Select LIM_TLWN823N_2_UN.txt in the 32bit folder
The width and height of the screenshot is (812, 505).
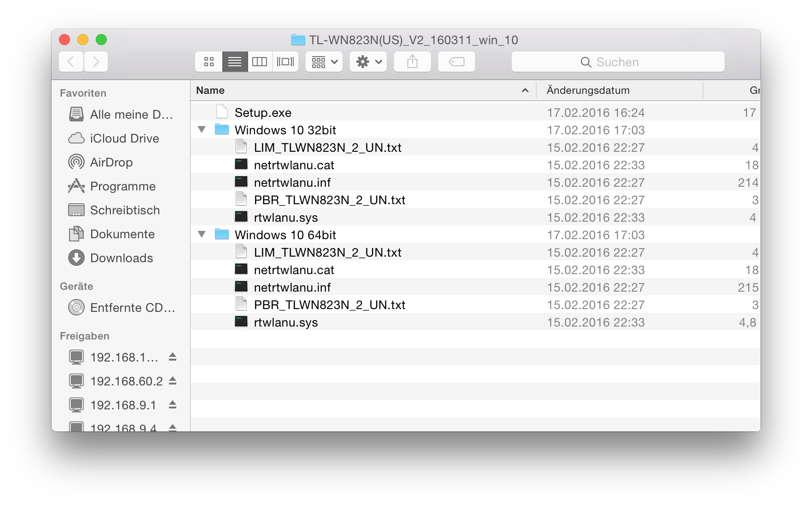click(475, 147)
